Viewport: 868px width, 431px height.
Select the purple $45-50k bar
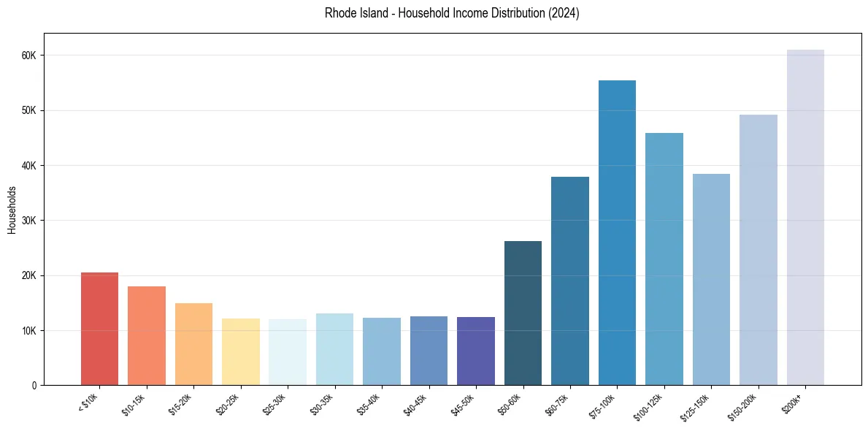tap(477, 351)
